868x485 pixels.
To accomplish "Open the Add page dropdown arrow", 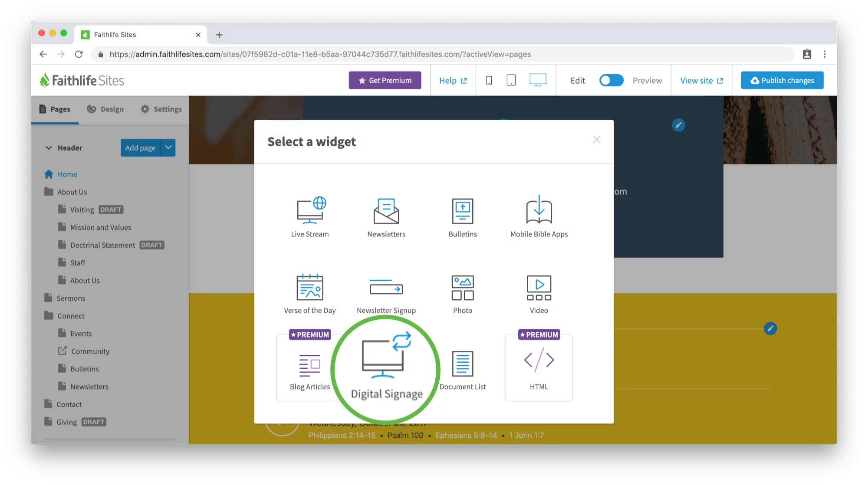I will click(168, 147).
